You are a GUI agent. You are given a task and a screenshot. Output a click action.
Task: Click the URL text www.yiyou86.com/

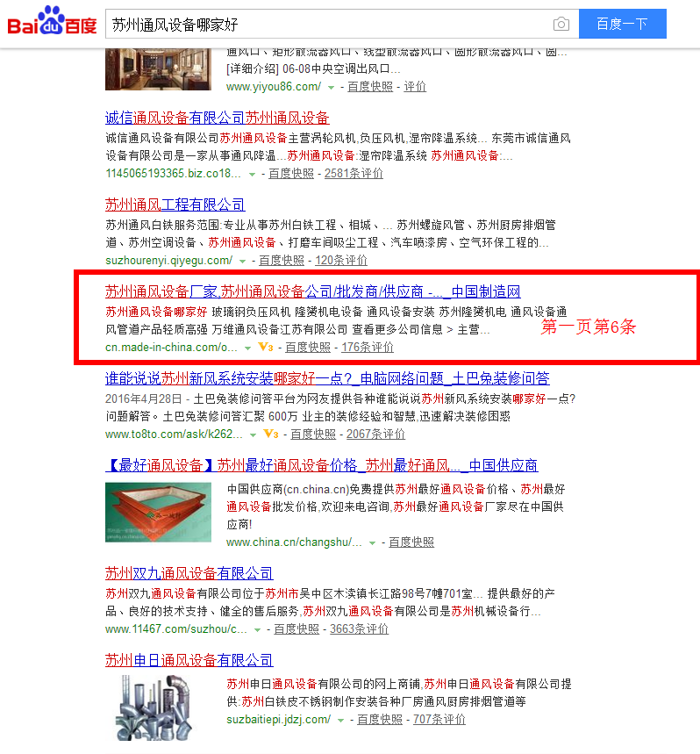point(274,87)
